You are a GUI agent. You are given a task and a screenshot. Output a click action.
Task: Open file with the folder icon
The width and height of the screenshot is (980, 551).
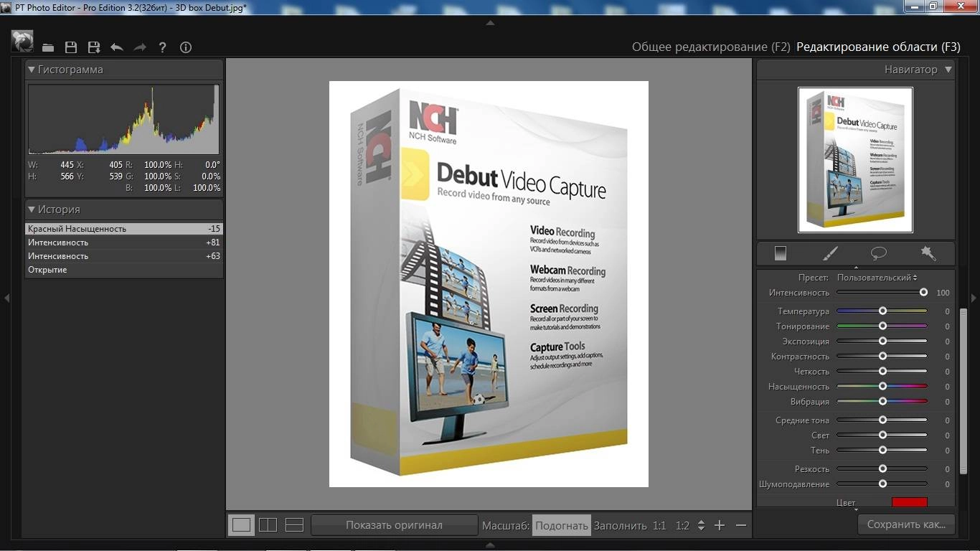48,47
